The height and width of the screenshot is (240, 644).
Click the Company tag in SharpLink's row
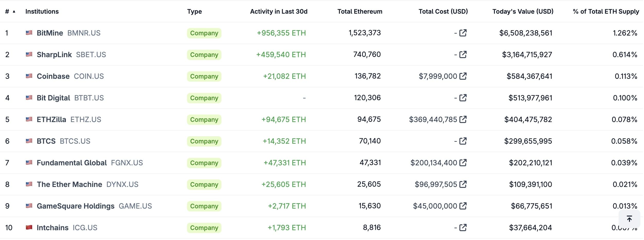pos(204,55)
